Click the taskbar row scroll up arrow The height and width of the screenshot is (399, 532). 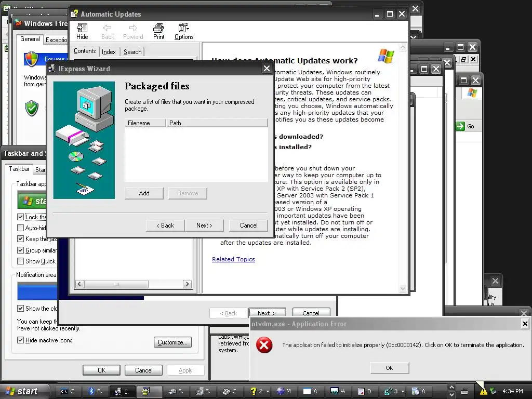pyautogui.click(x=451, y=388)
